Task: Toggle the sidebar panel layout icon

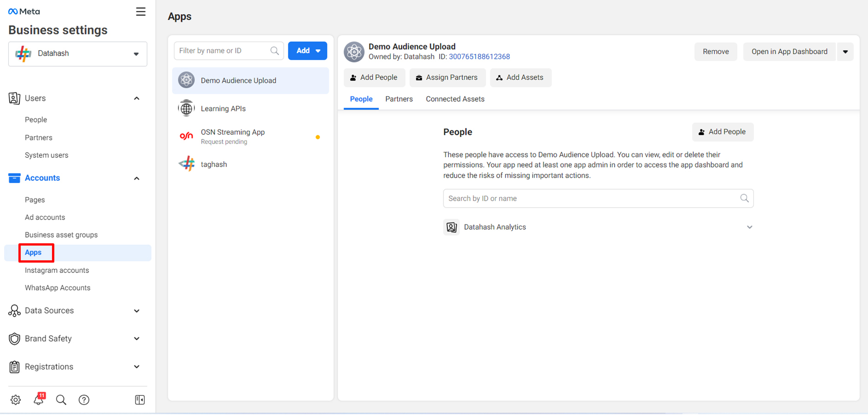Action: 140,400
